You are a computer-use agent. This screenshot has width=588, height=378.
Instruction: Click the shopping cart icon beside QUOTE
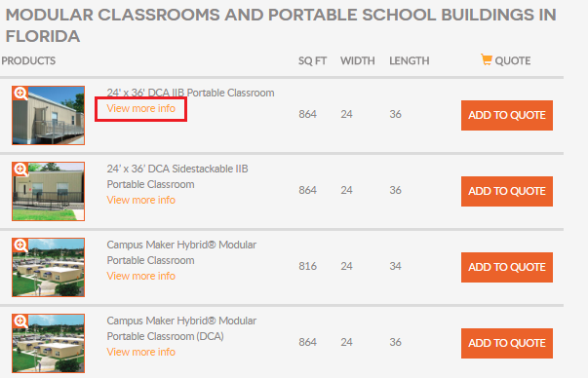tap(487, 59)
